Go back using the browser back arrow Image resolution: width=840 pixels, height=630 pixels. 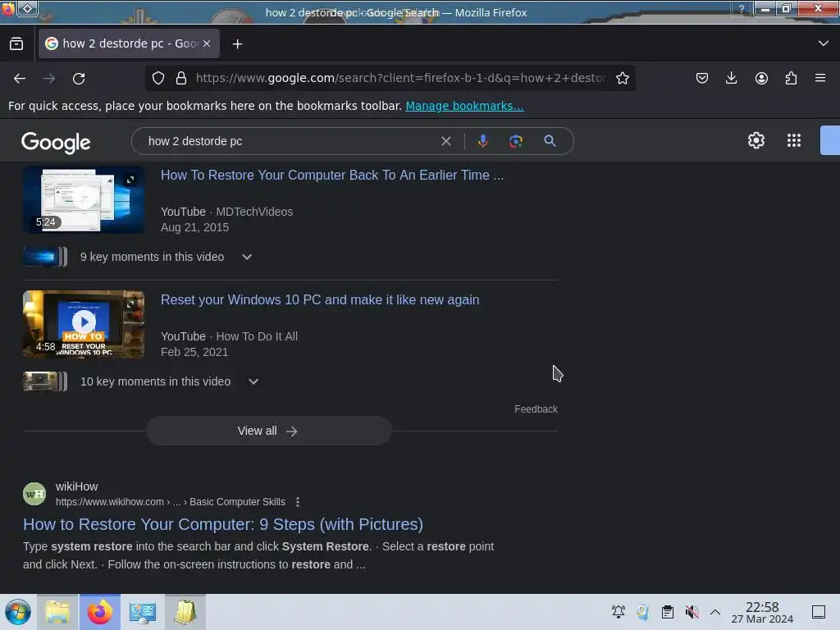20,78
